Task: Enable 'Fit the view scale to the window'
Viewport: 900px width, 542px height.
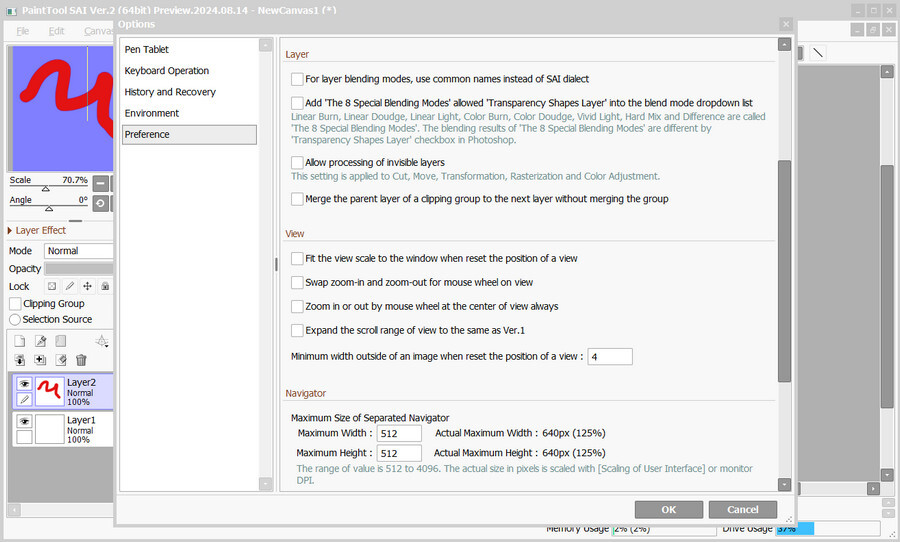Action: (x=297, y=258)
